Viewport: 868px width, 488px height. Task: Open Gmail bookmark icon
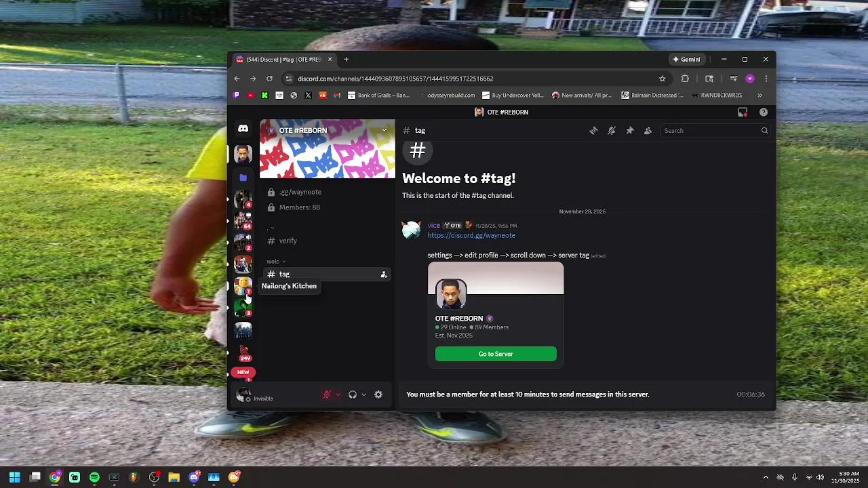pos(337,96)
